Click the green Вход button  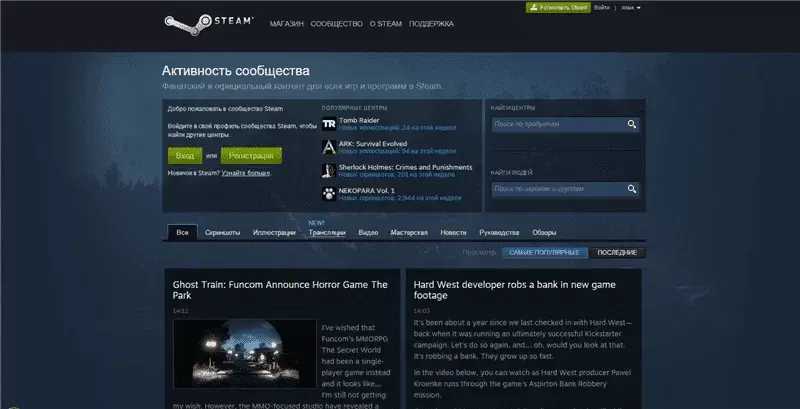185,156
